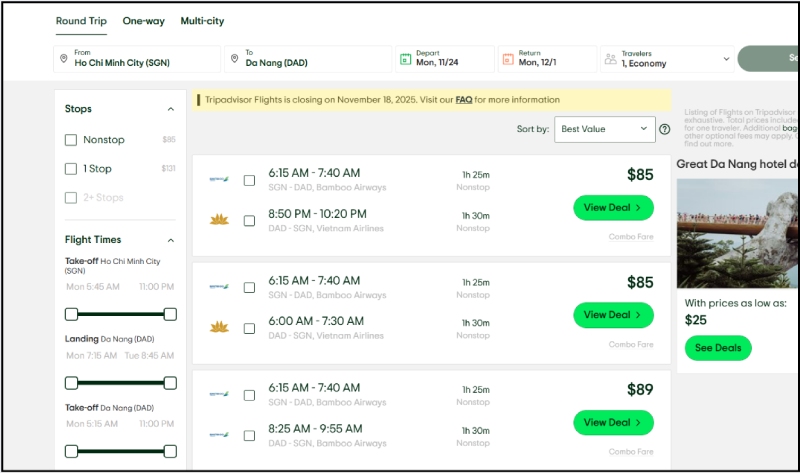Click the Return Mon, 12/1 date field
The width and height of the screenshot is (800, 473).
pyautogui.click(x=547, y=59)
